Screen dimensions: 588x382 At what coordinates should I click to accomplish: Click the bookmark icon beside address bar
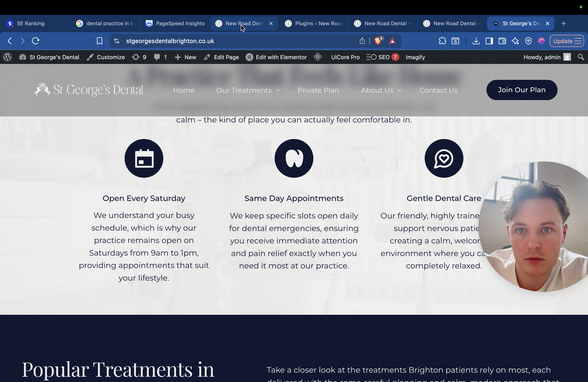(x=99, y=41)
